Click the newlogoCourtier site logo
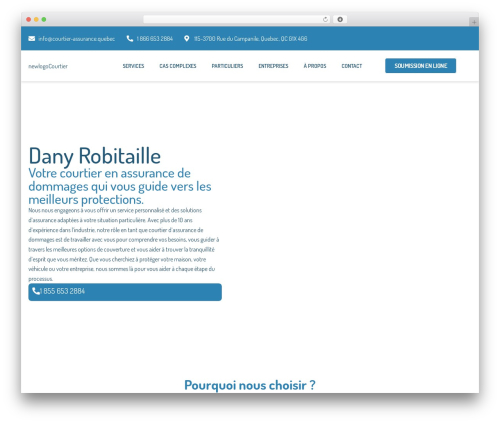500x423 pixels. point(48,66)
